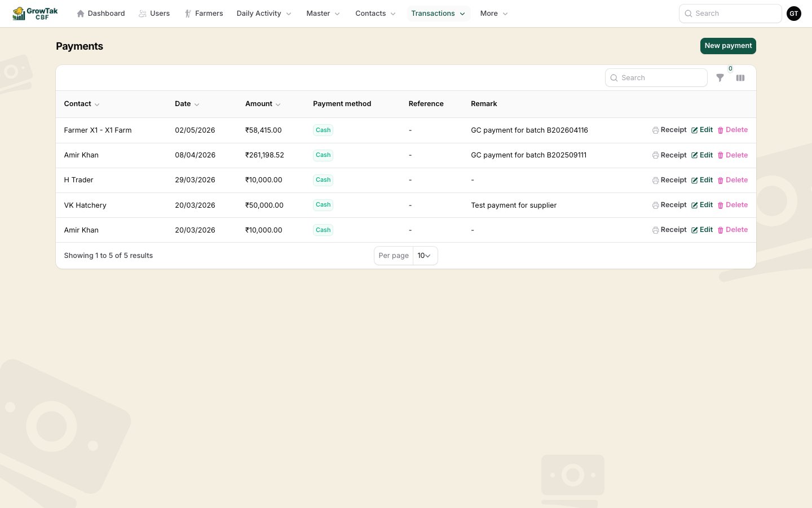
Task: Click the GrowTak CBF logo
Action: [x=36, y=14]
